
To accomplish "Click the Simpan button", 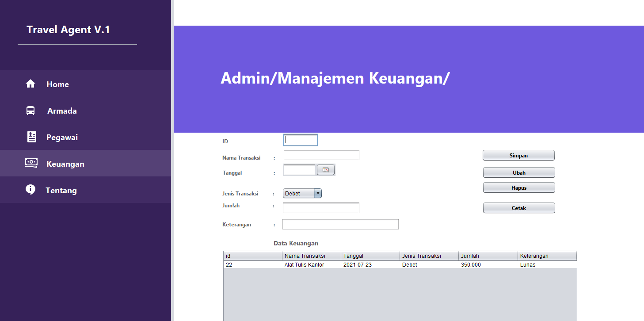I will point(518,155).
